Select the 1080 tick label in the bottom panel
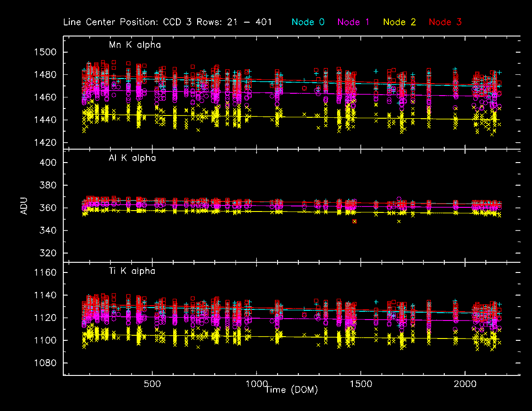The width and height of the screenshot is (532, 411). [x=46, y=363]
